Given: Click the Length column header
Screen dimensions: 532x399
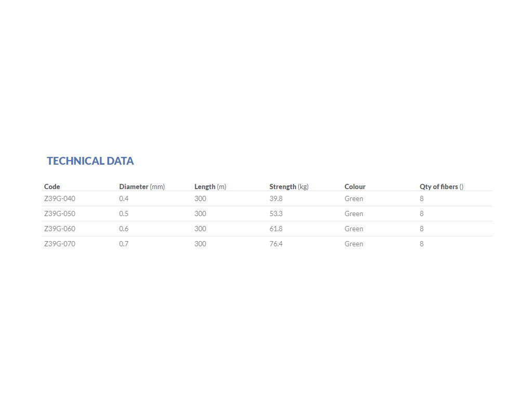Looking at the screenshot, I should 210,187.
